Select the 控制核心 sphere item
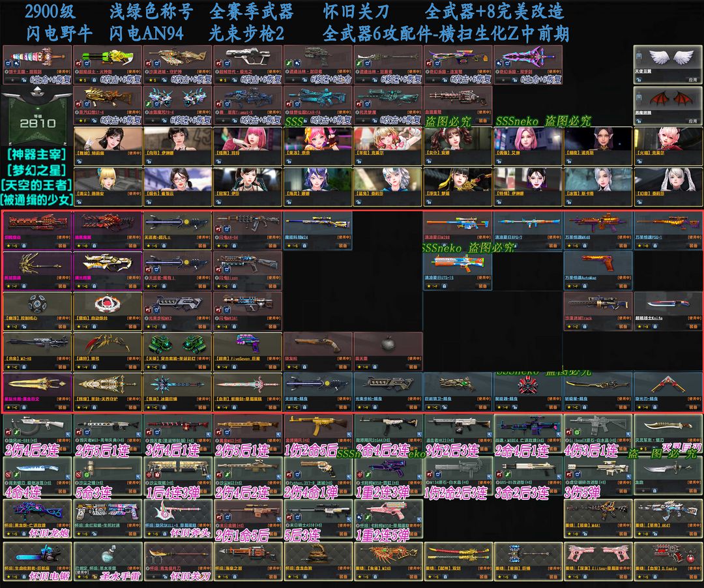This screenshot has width=704, height=588. coord(38,312)
